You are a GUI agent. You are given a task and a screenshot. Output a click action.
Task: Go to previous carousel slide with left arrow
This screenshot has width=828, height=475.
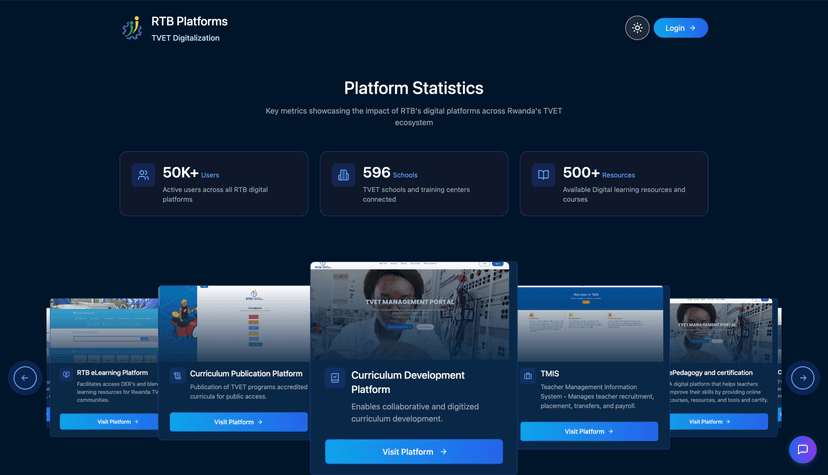pyautogui.click(x=25, y=377)
